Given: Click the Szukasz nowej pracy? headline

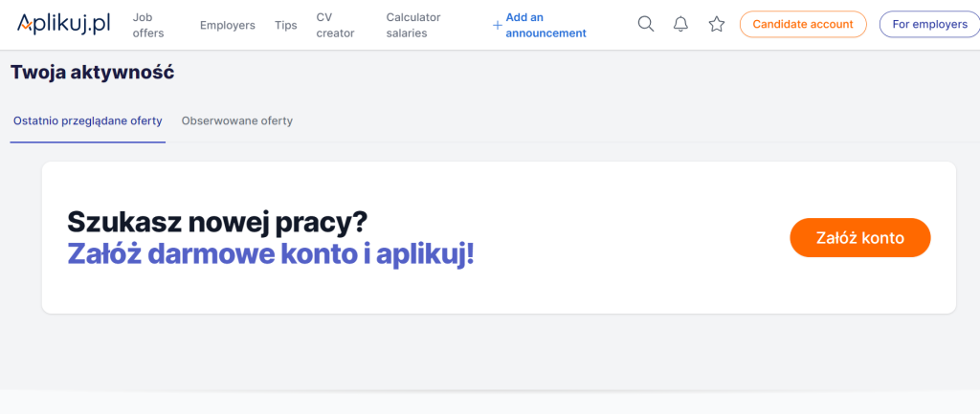Looking at the screenshot, I should [x=217, y=222].
